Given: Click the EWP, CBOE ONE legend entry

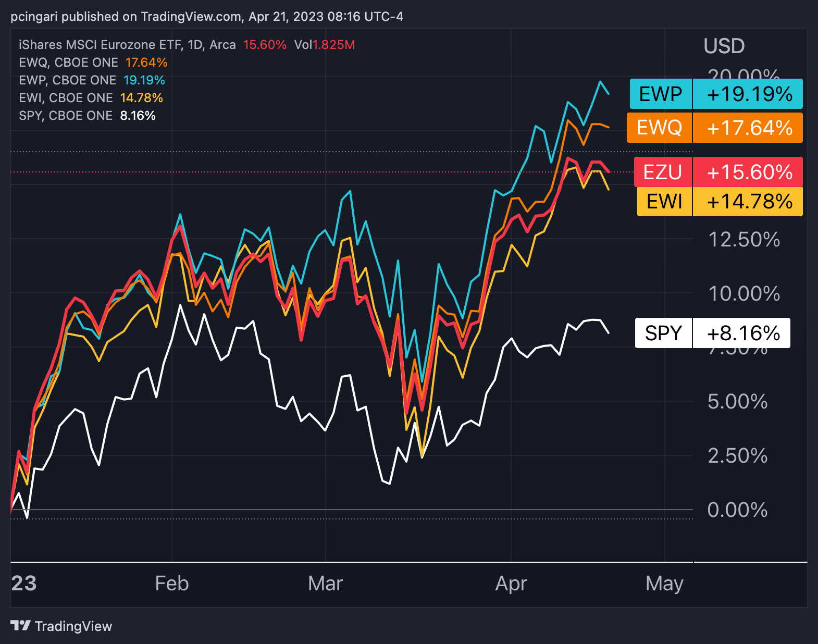Looking at the screenshot, I should (x=67, y=80).
